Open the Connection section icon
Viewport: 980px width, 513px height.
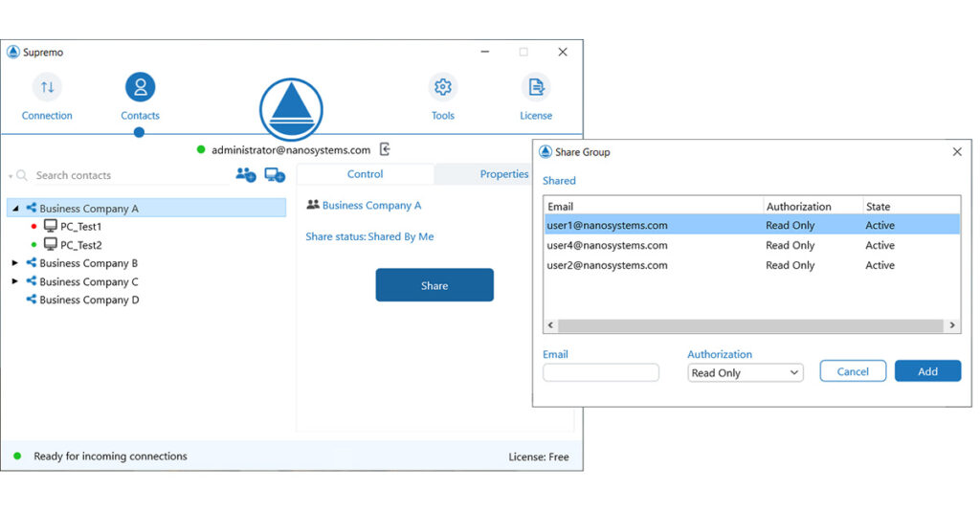[47, 88]
